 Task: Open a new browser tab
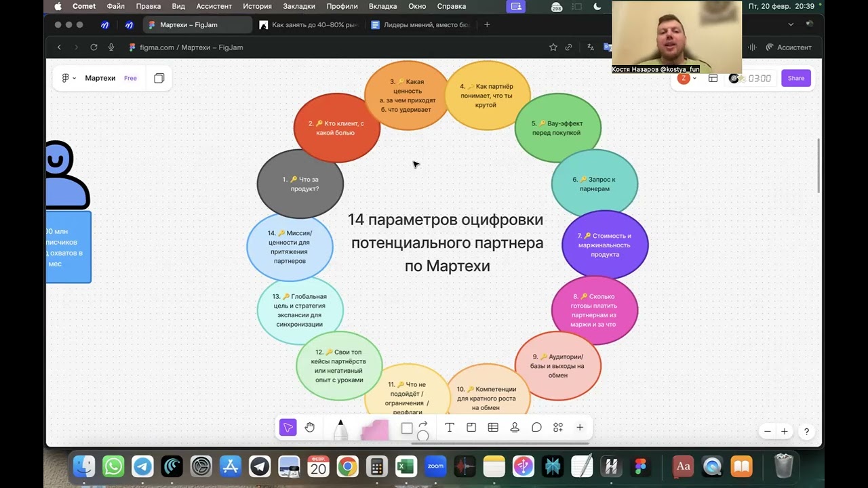coord(487,25)
